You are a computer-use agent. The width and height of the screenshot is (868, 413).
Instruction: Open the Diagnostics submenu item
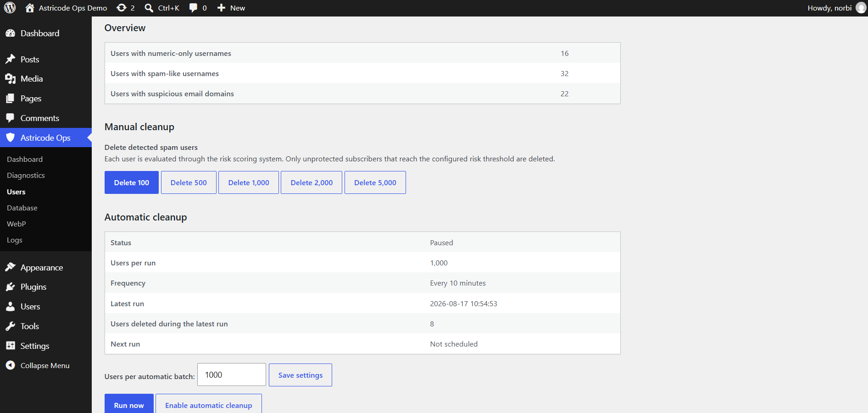26,175
